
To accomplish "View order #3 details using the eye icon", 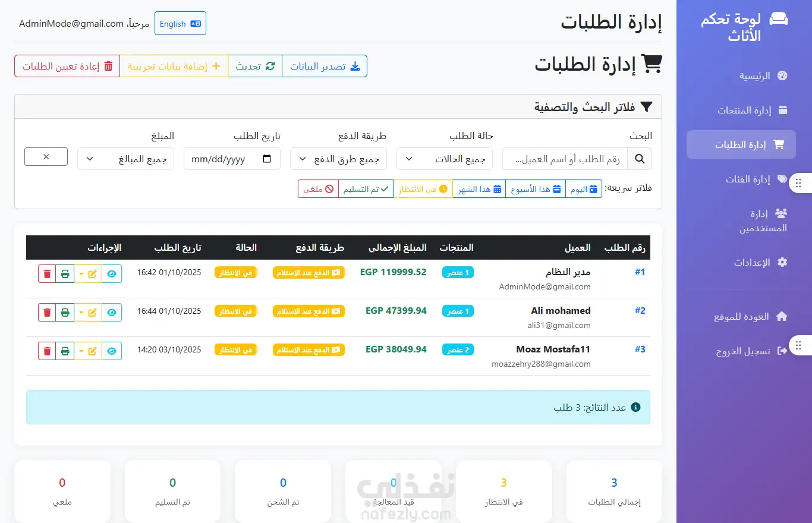I will (112, 351).
